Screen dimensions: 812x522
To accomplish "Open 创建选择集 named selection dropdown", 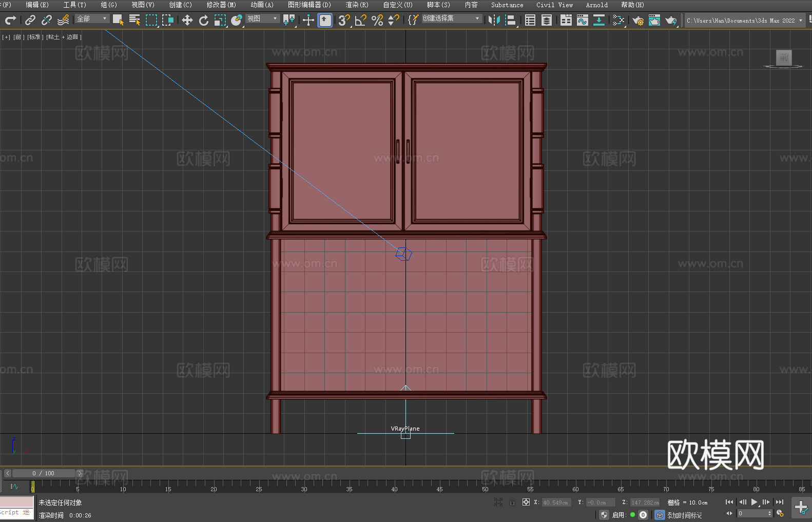I will [452, 18].
